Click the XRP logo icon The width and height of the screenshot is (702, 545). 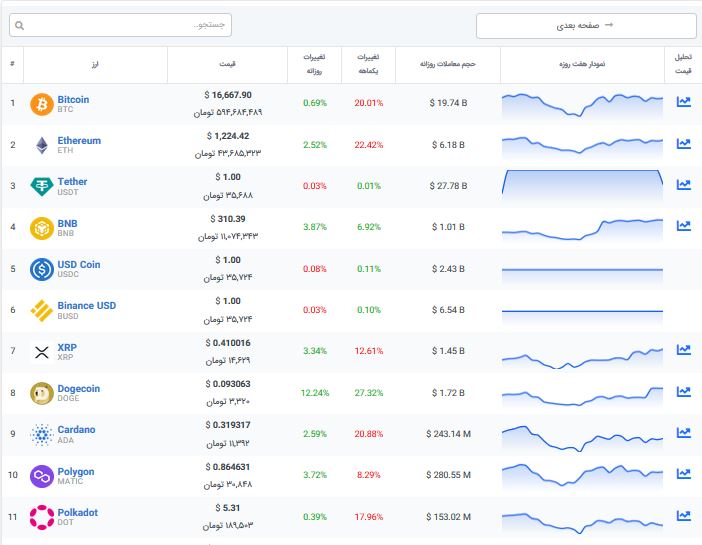click(x=42, y=352)
